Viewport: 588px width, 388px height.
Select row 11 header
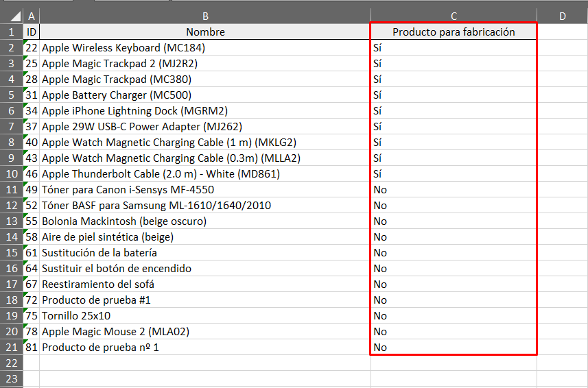11,189
